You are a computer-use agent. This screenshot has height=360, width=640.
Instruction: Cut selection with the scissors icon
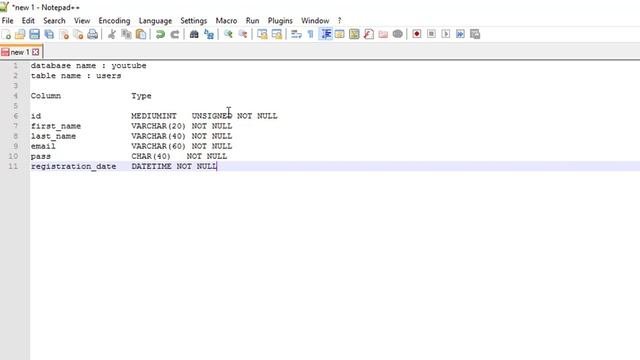pyautogui.click(x=111, y=34)
